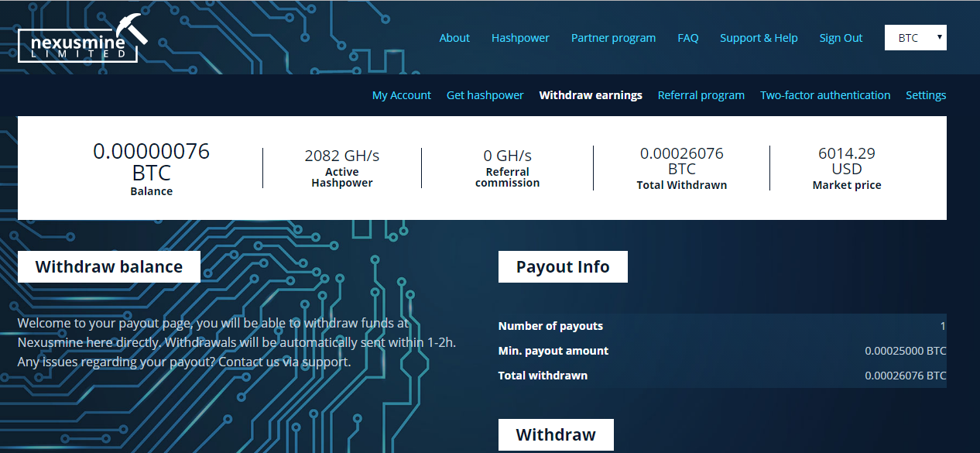Open the Referral program tab
Image resolution: width=980 pixels, height=453 pixels.
coord(701,95)
